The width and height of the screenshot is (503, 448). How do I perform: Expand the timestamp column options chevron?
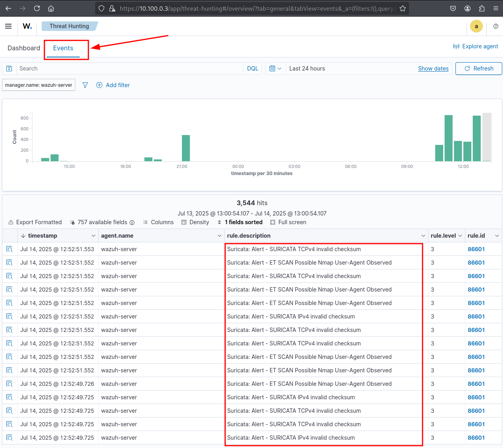tap(94, 236)
